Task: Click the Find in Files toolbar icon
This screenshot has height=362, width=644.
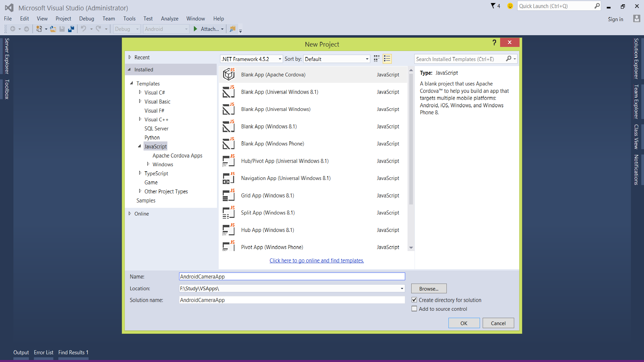Action: pos(232,29)
